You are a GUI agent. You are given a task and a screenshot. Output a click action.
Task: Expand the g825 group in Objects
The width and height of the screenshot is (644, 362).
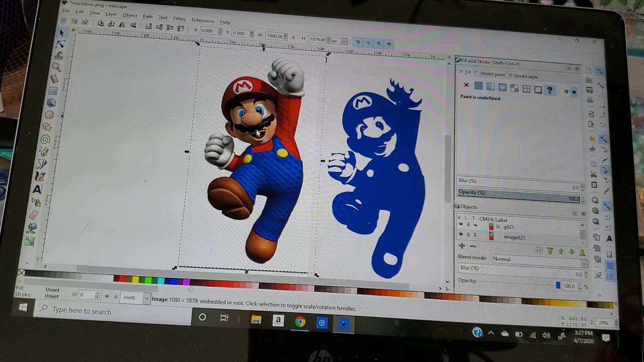click(x=498, y=227)
